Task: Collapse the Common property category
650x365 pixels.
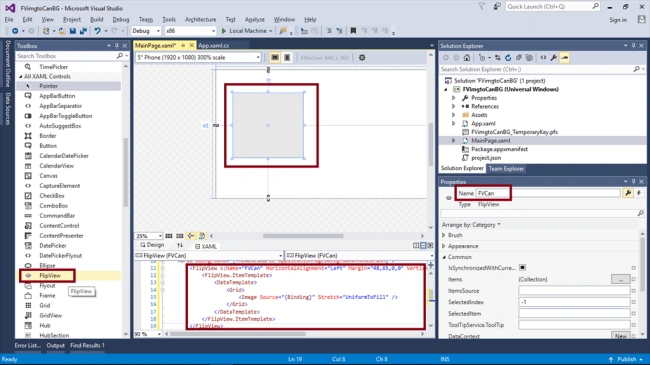Action: pos(444,257)
